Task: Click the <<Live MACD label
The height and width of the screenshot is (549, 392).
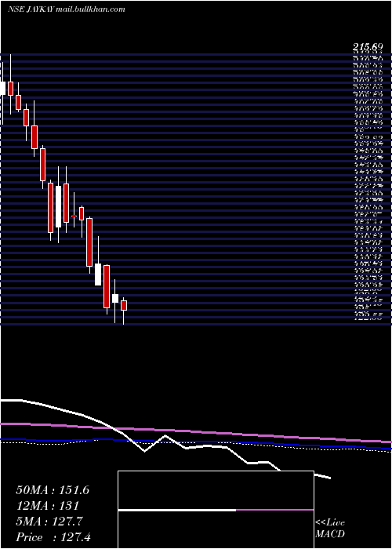Action: click(330, 529)
